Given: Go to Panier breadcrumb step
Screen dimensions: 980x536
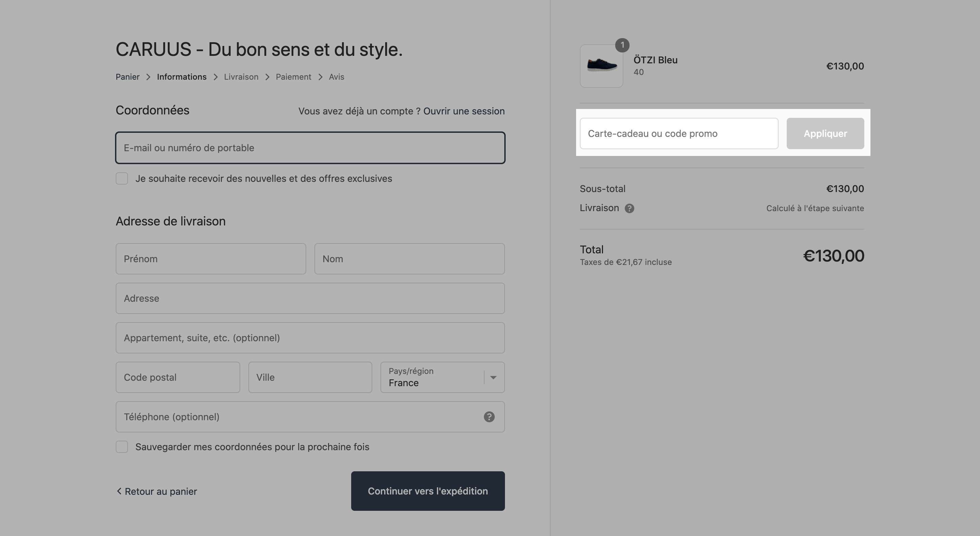Looking at the screenshot, I should coord(128,77).
